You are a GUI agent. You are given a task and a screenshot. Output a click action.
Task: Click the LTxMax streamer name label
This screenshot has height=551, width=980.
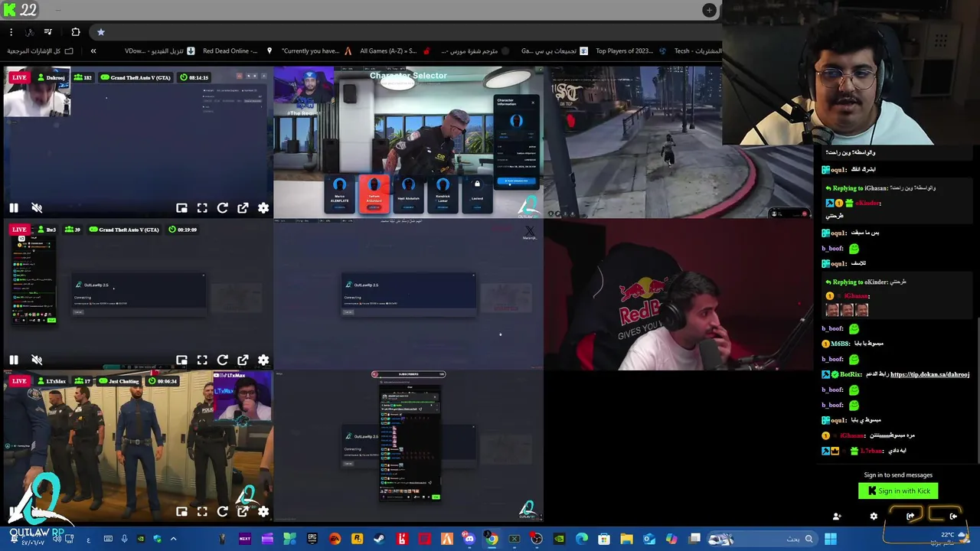click(x=51, y=381)
